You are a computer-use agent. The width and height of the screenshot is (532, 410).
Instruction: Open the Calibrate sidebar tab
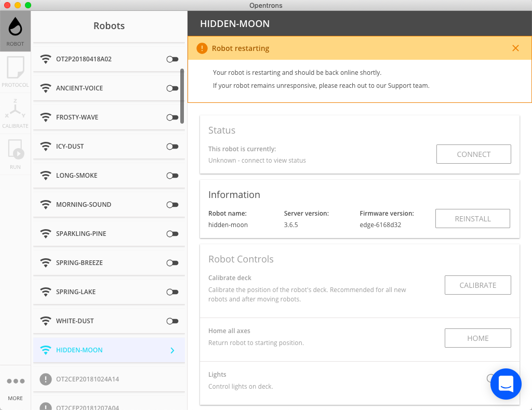[15, 113]
